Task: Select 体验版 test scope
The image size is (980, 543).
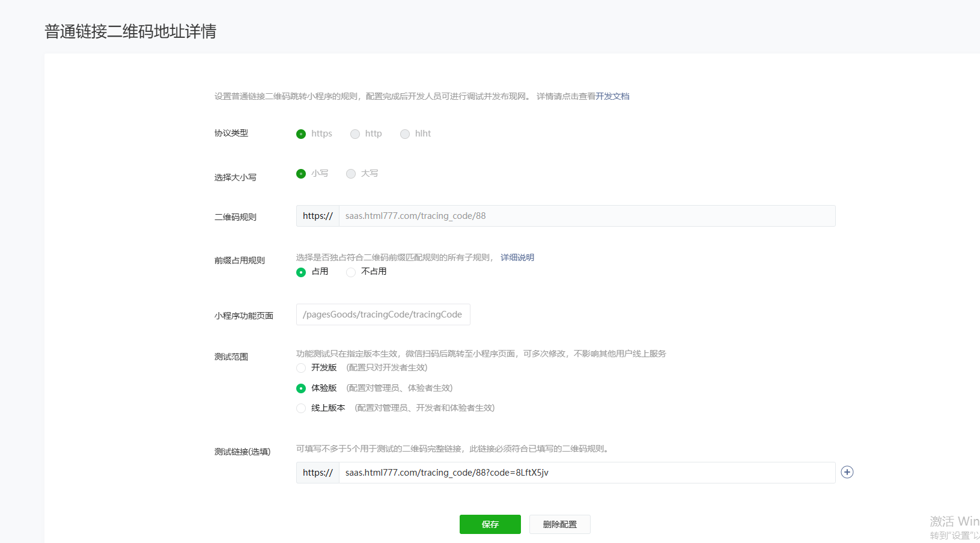Action: tap(301, 388)
